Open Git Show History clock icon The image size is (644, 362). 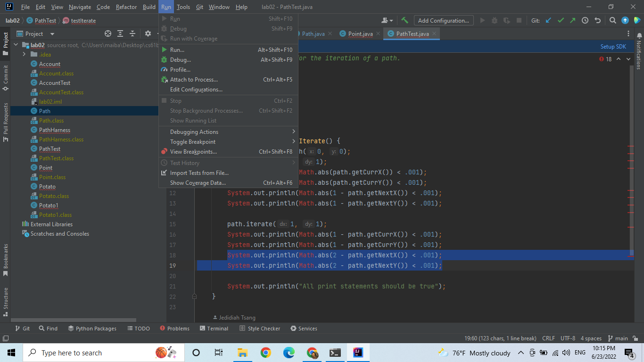(585, 20)
